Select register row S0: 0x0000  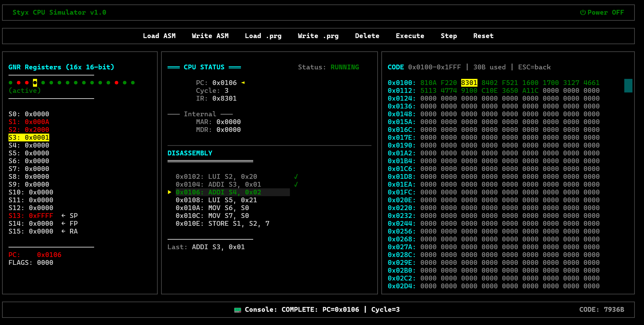pos(29,114)
